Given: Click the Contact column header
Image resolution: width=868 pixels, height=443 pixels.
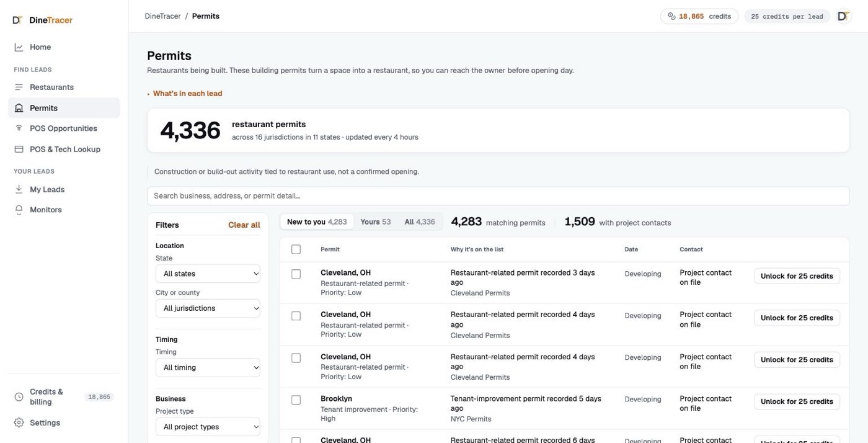Looking at the screenshot, I should [691, 249].
